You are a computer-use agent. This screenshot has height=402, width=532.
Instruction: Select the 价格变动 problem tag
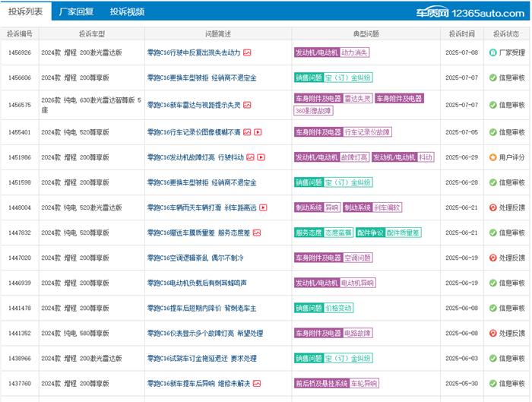338,308
